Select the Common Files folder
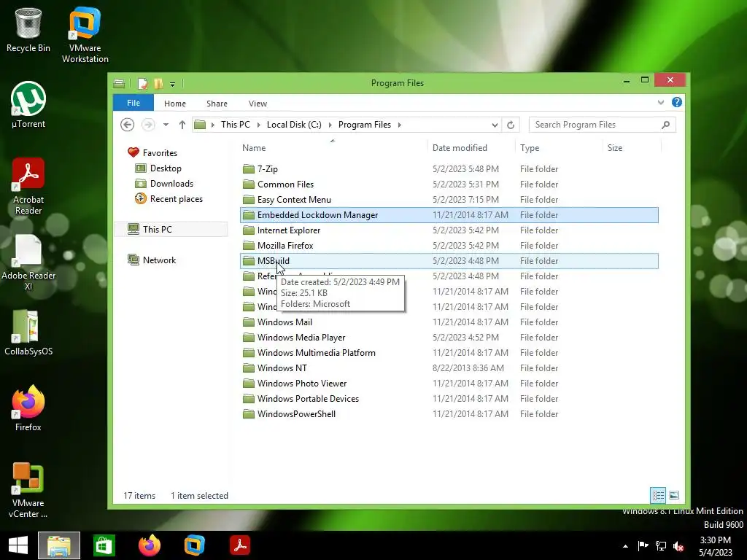747x560 pixels. (x=449, y=184)
